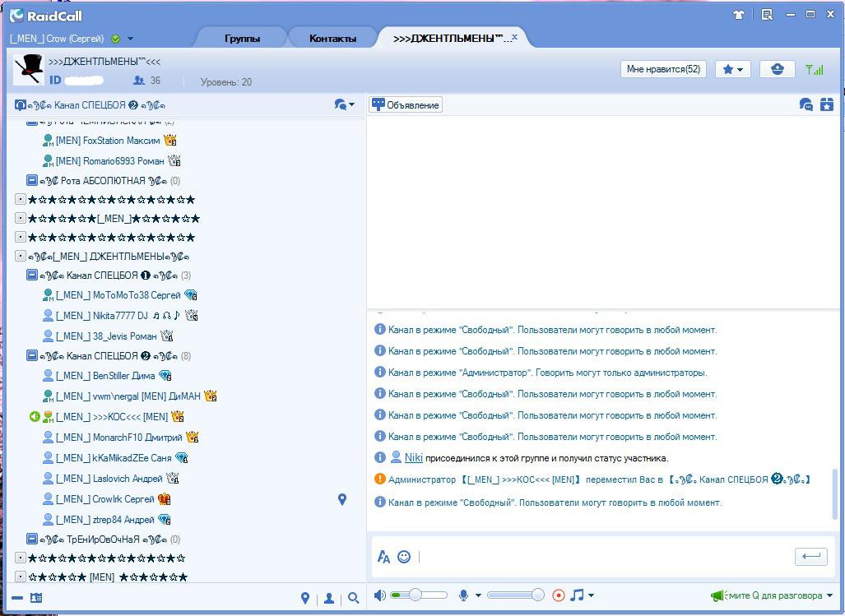Screen dimensions: 845x616
Task: Click the locate-me pin icon at bottom
Action: pyautogui.click(x=305, y=598)
